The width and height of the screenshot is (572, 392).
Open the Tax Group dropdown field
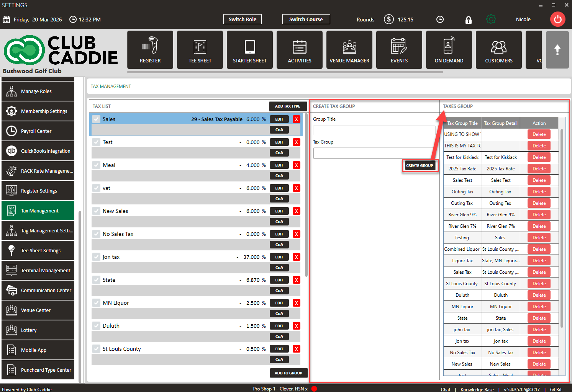[x=374, y=153]
